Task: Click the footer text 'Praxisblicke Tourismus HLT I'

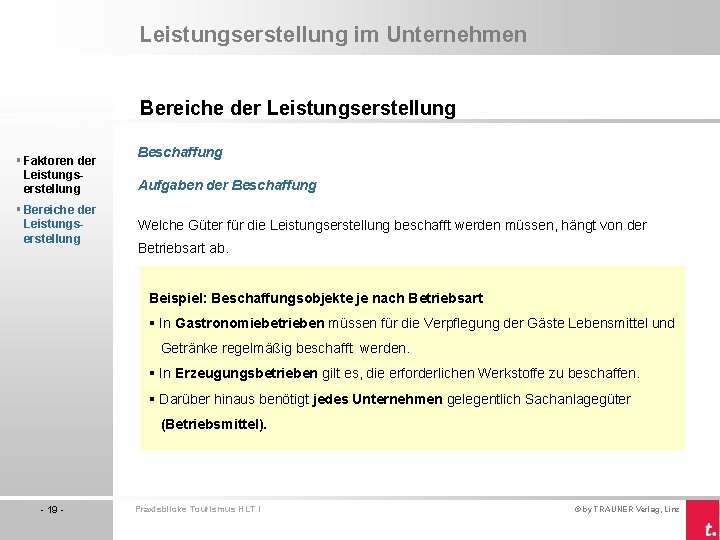Action: pyautogui.click(x=198, y=509)
